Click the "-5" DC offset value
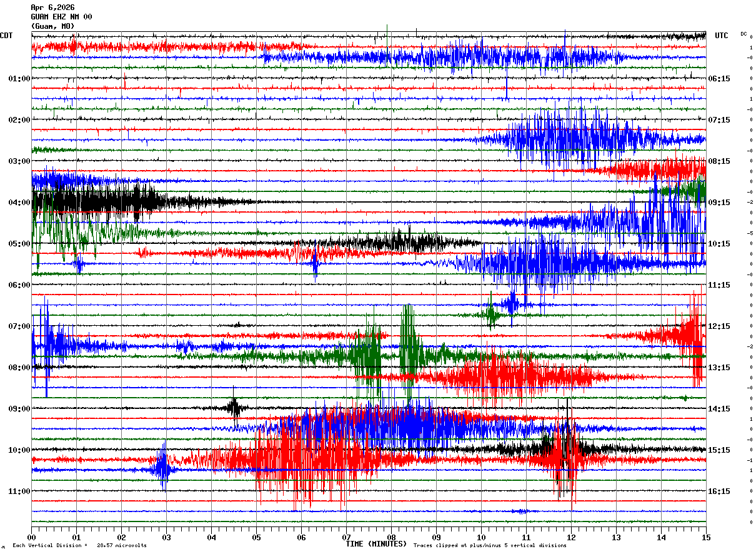756x554 pixels. coord(750,233)
